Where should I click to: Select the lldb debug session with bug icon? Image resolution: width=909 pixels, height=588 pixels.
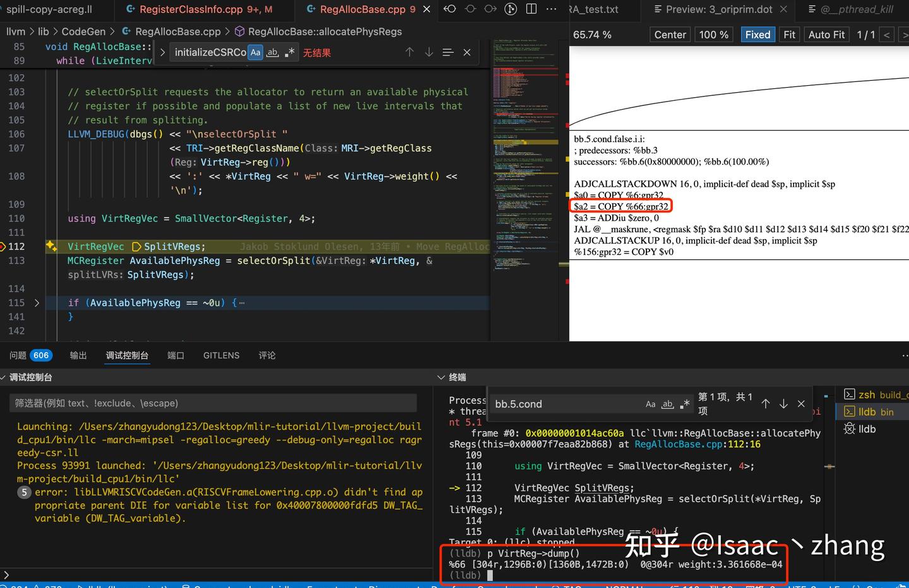coord(860,429)
